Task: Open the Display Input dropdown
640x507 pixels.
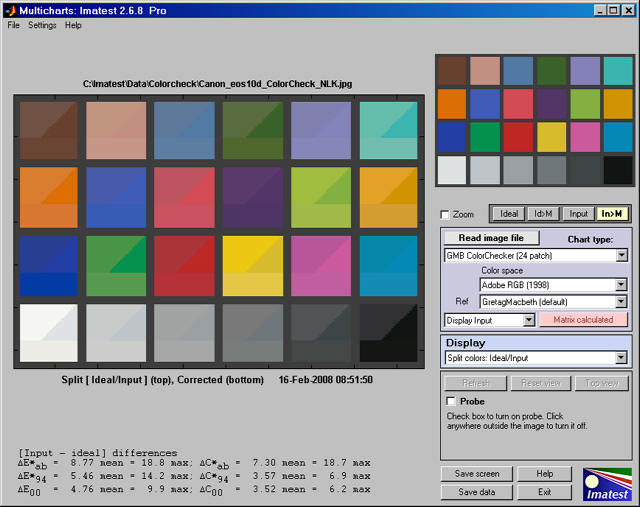Action: point(489,320)
